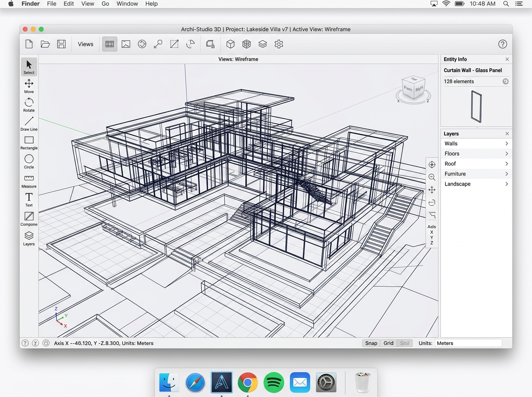Image resolution: width=532 pixels, height=397 pixels.
Task: Select the solid cube view icon
Action: click(x=231, y=44)
